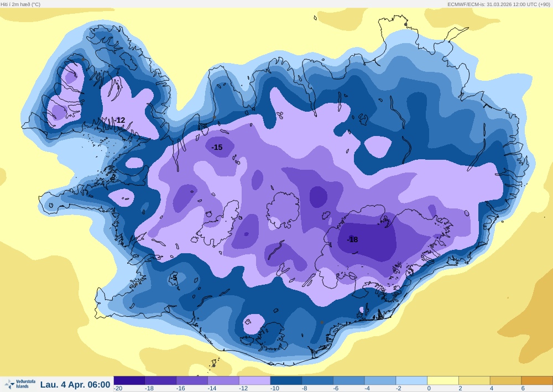The width and height of the screenshot is (553, 392).
Task: Click the -15 temperature label on map
Action: click(x=217, y=148)
